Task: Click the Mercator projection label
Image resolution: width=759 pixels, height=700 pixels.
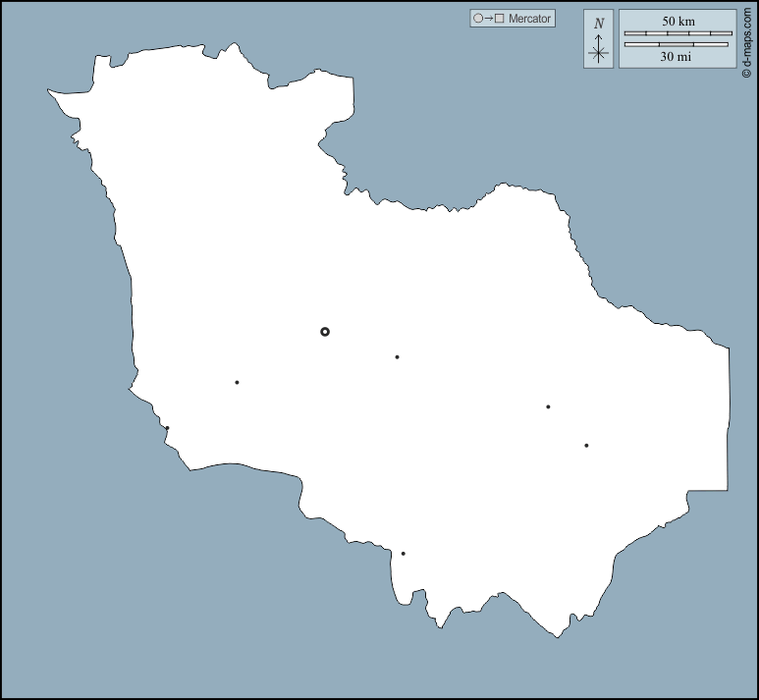Action: pos(530,19)
